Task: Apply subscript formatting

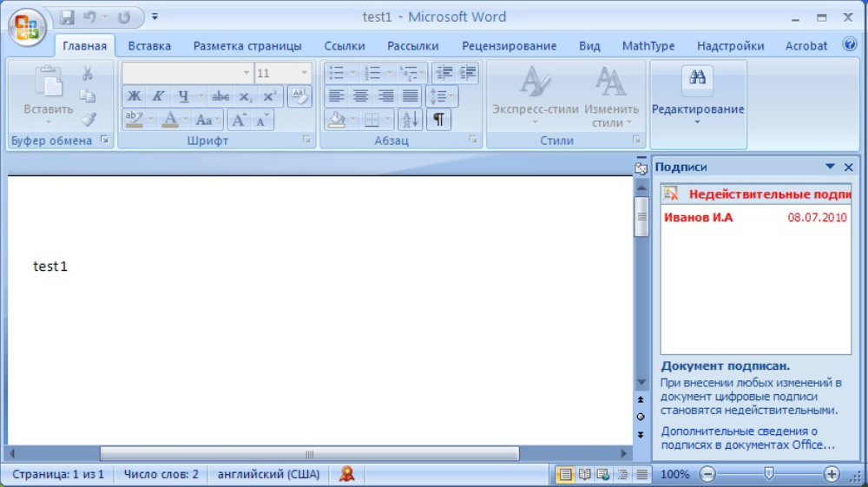Action: (246, 96)
